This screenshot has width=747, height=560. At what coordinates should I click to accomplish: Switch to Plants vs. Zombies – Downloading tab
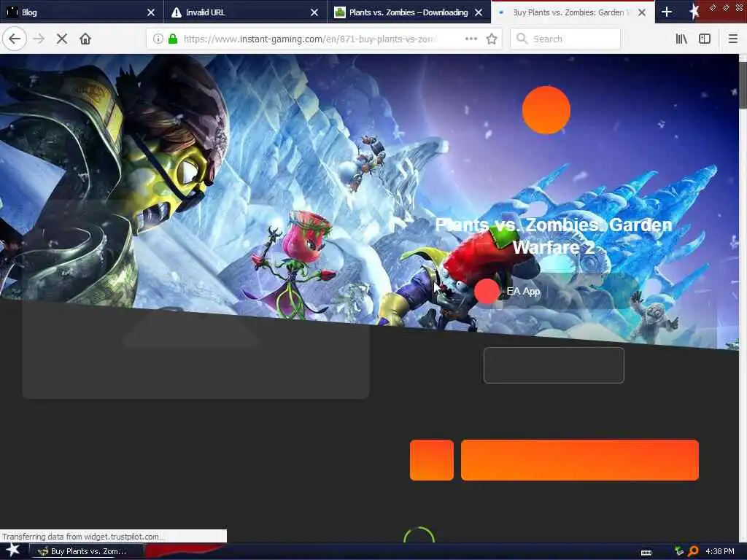click(x=409, y=12)
